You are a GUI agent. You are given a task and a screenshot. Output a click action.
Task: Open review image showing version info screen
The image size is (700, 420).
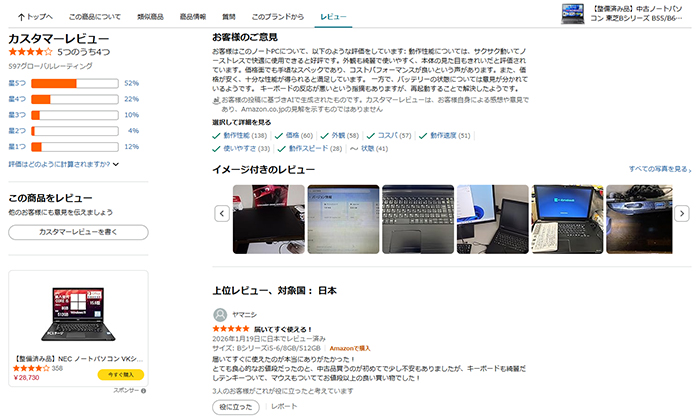pos(343,220)
